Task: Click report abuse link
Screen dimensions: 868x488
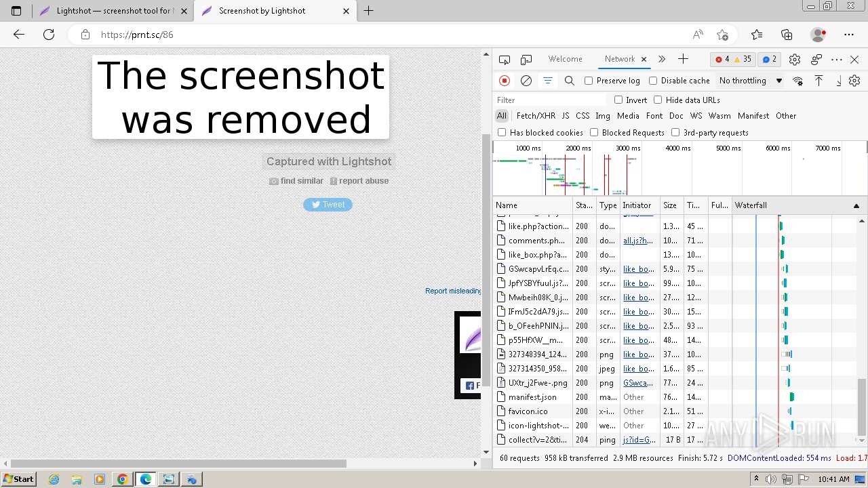Action: [359, 181]
